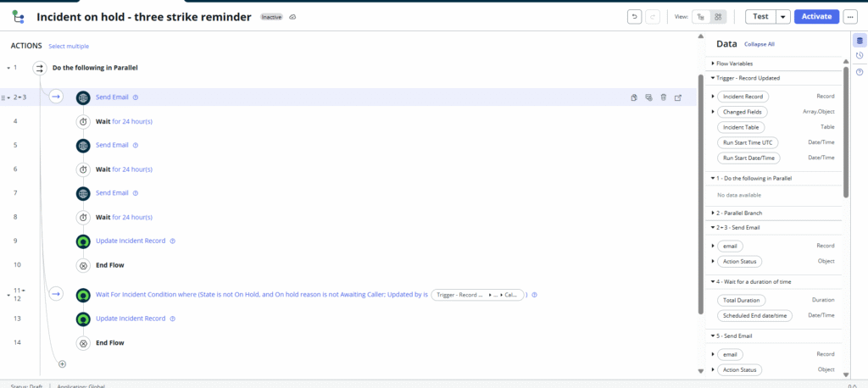This screenshot has height=388, width=868.
Task: Click the Collapse All link
Action: 759,44
